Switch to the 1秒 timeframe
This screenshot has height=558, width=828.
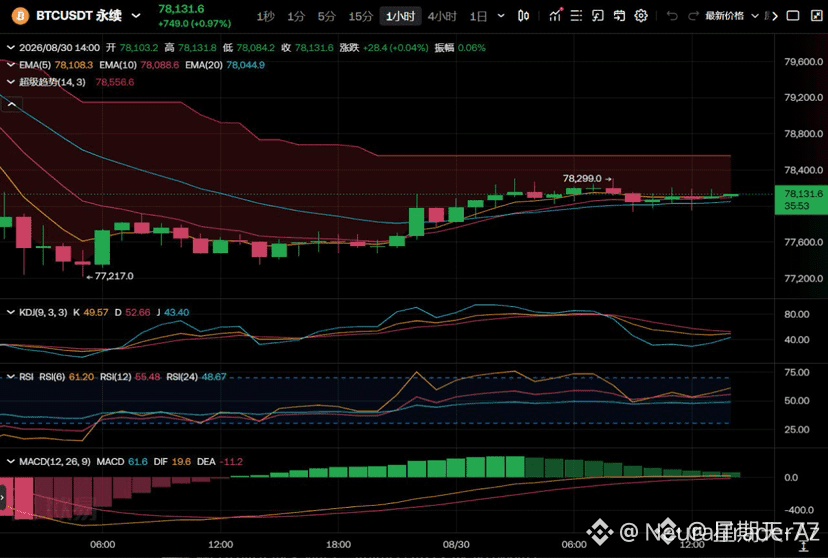[x=266, y=16]
